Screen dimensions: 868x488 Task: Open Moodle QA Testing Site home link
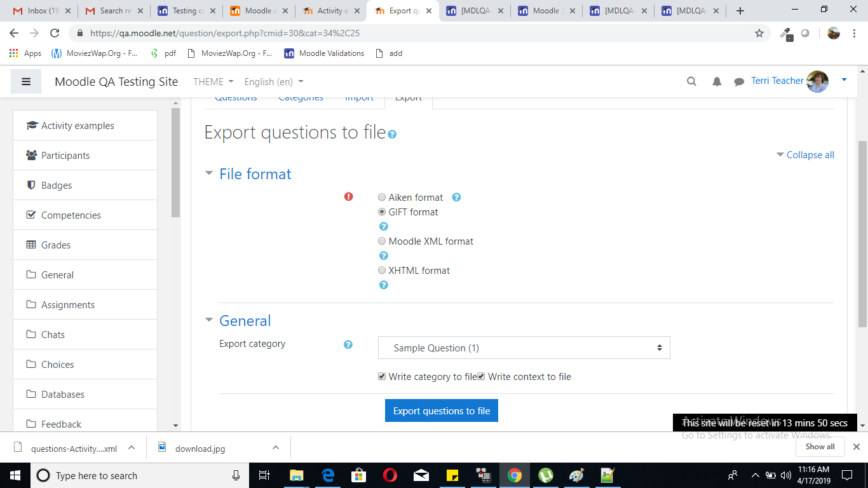tap(116, 81)
